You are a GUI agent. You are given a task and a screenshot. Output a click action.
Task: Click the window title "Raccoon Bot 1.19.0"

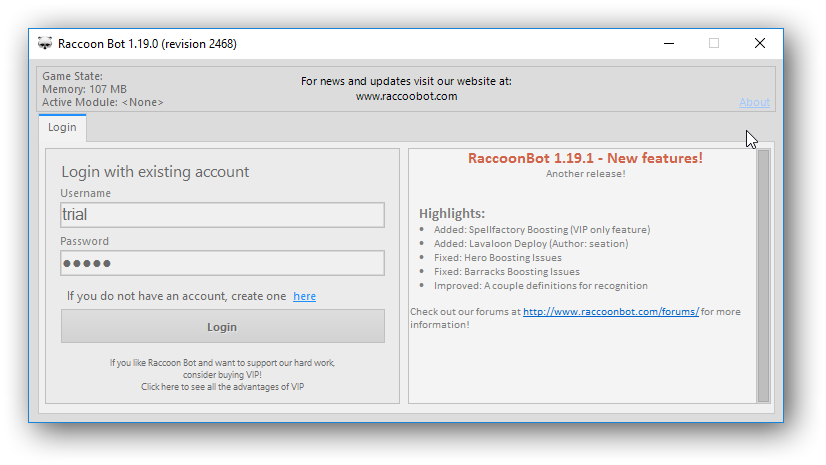[147, 44]
